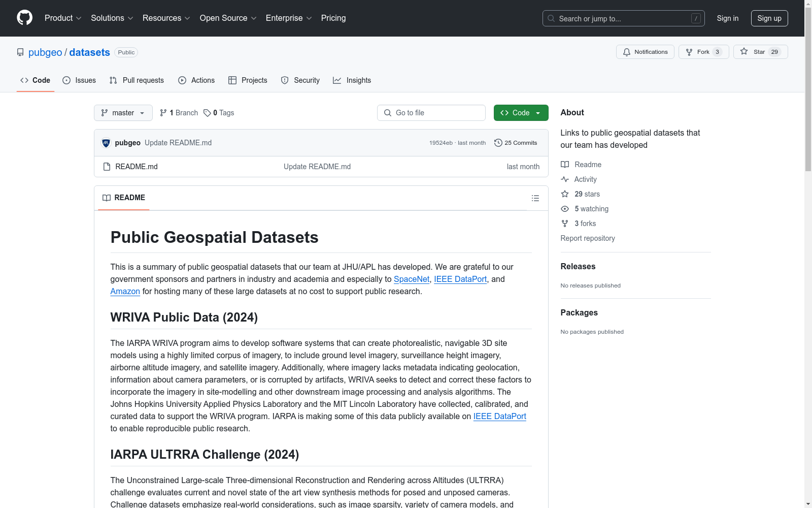Switch to the Issues tab
This screenshot has height=508, width=812.
[x=79, y=80]
